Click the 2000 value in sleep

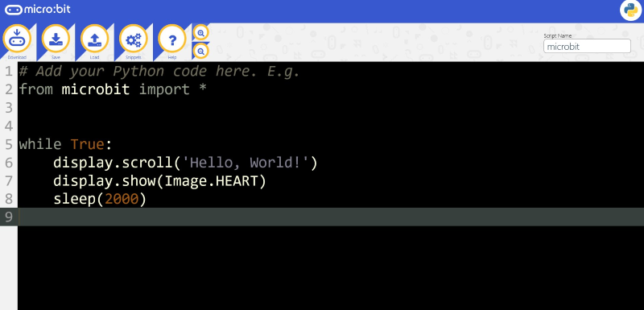coord(122,199)
